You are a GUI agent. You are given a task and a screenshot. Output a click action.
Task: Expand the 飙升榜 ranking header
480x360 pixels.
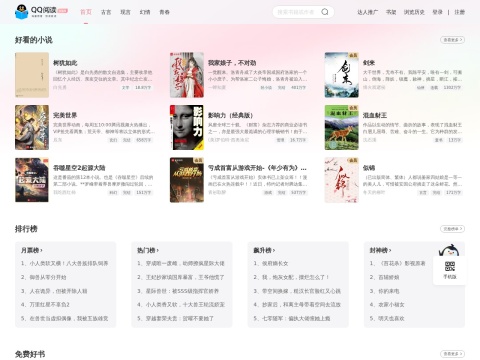coord(264,250)
